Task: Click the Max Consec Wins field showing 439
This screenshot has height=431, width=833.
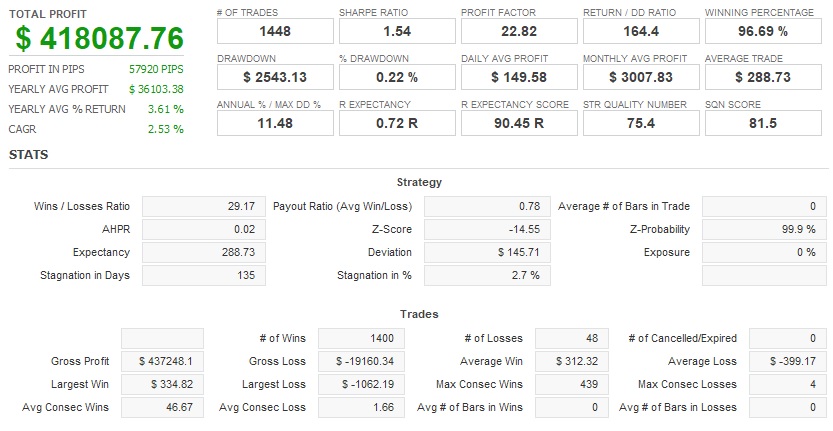Action: (572, 384)
